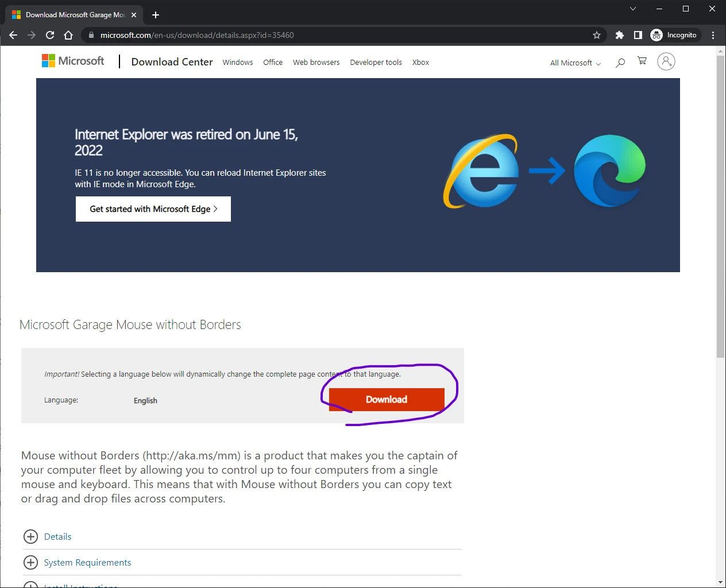Open the shopping cart

642,61
